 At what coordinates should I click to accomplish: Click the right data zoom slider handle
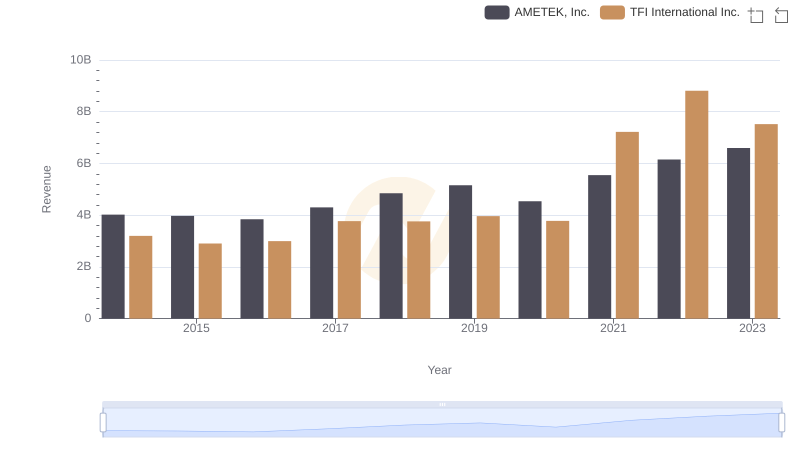tap(781, 423)
